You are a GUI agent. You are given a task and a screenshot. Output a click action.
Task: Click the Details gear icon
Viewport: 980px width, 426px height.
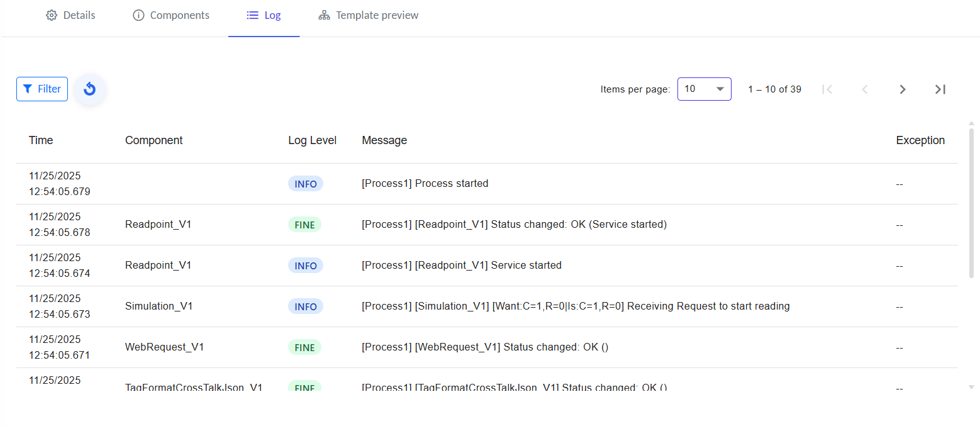52,15
